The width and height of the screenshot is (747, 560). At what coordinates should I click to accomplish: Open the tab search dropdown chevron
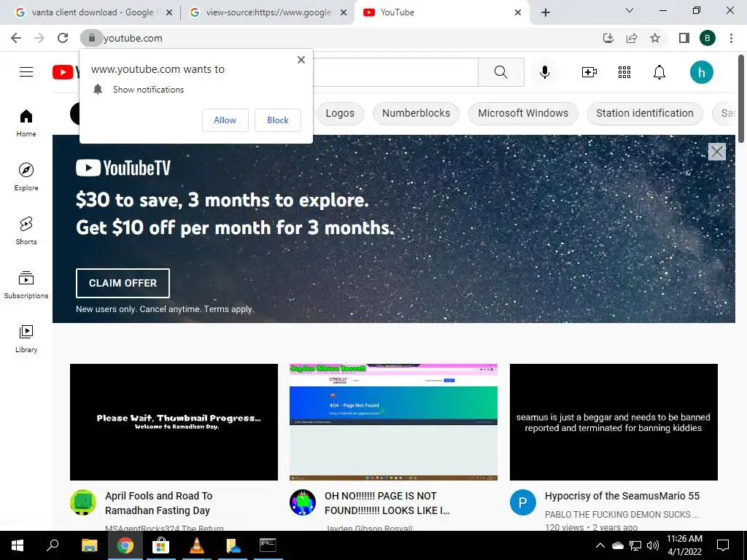(x=630, y=10)
